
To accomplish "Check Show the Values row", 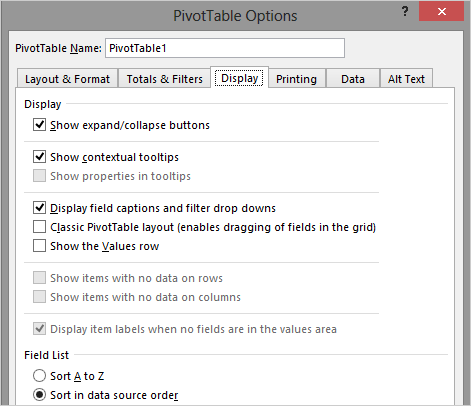I will [x=39, y=246].
